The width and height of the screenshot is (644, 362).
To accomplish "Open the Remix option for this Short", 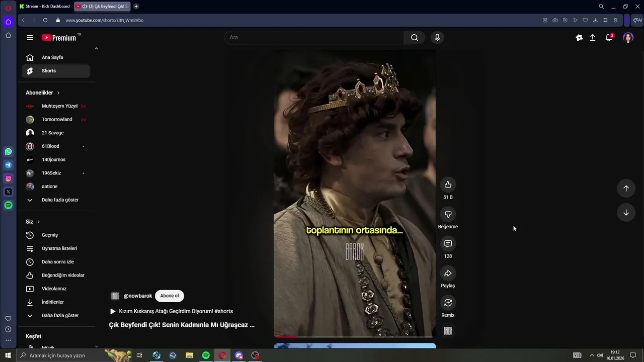I will 448,303.
